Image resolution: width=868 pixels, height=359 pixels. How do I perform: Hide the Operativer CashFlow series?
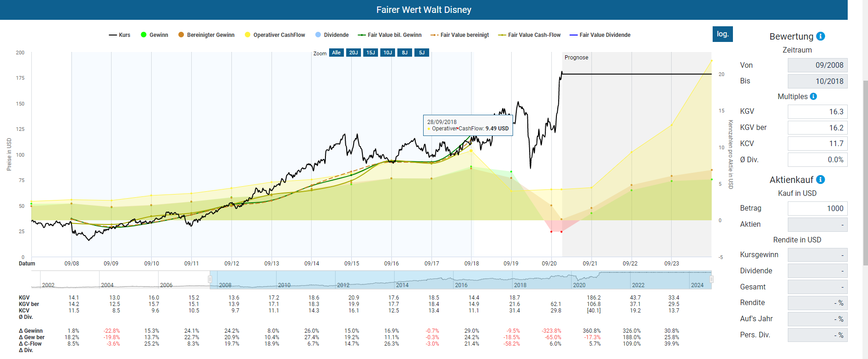pos(275,35)
